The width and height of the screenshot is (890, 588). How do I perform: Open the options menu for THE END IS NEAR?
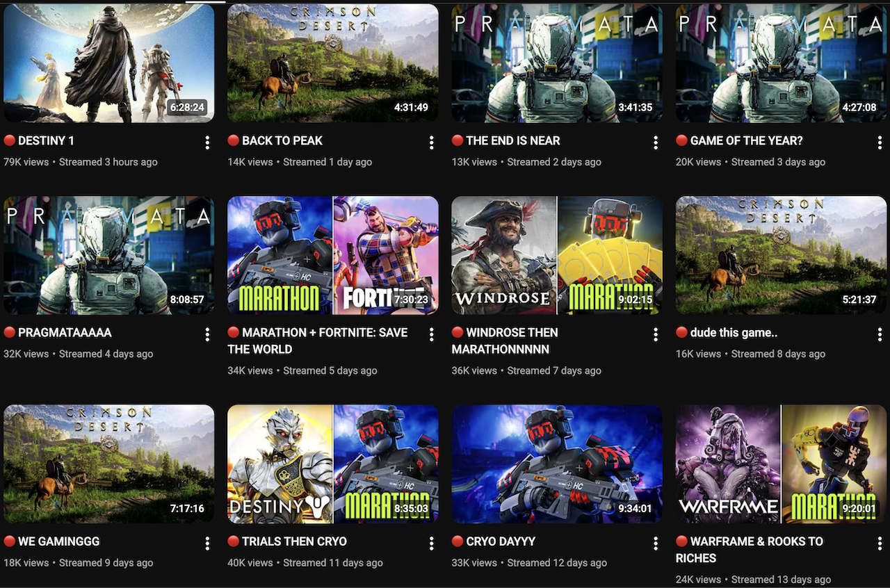pyautogui.click(x=655, y=142)
